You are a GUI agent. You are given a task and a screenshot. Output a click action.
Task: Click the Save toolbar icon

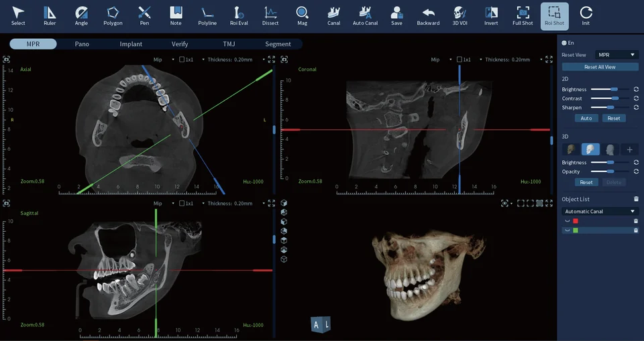[x=396, y=17]
